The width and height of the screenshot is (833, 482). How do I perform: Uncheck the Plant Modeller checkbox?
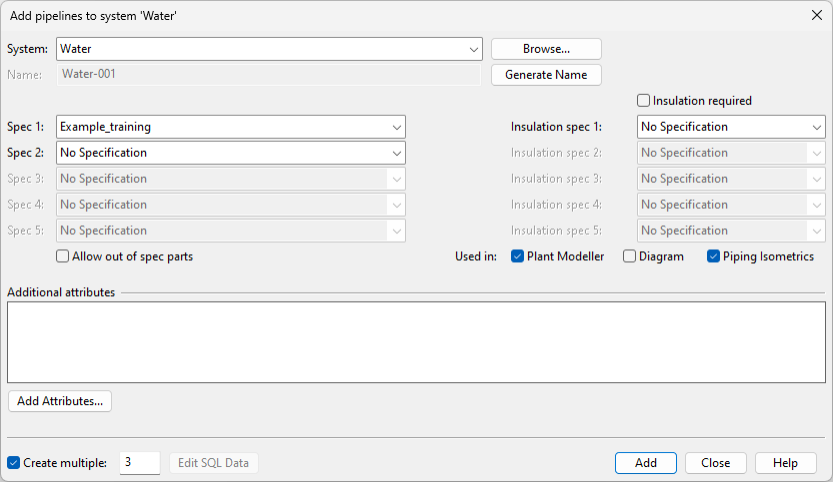click(x=518, y=257)
